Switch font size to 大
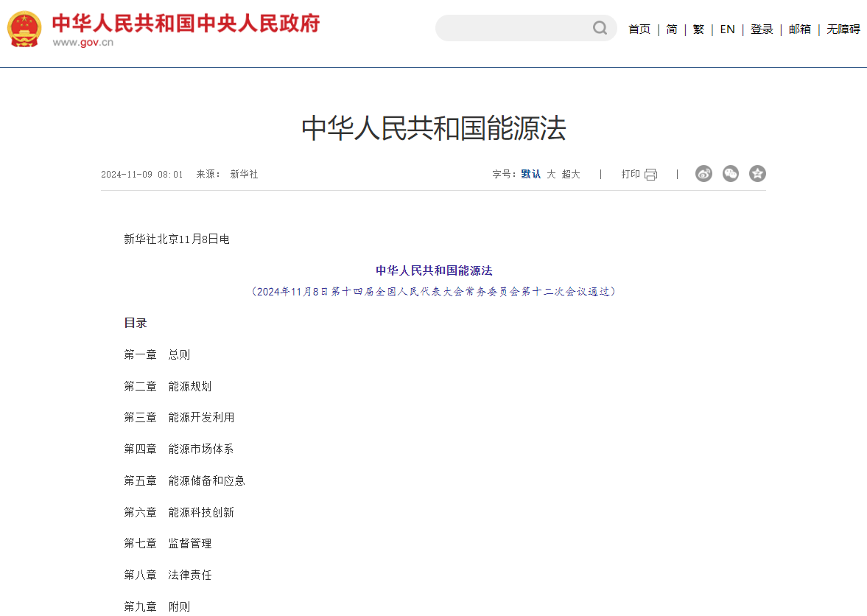867x616 pixels. [x=551, y=174]
